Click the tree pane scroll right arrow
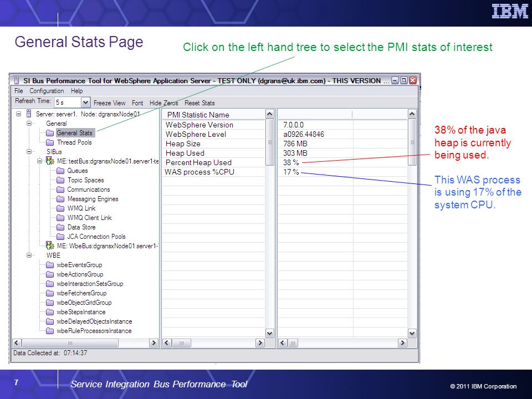 (x=154, y=343)
